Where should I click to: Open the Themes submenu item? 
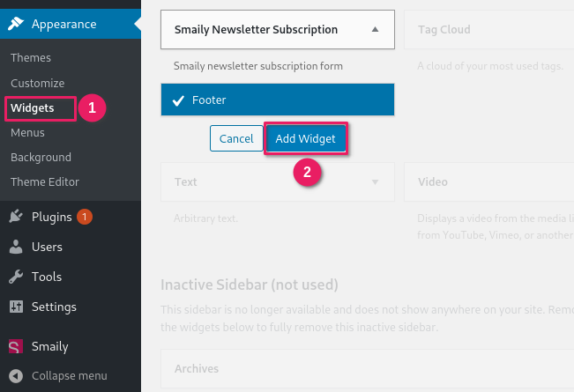pos(31,58)
